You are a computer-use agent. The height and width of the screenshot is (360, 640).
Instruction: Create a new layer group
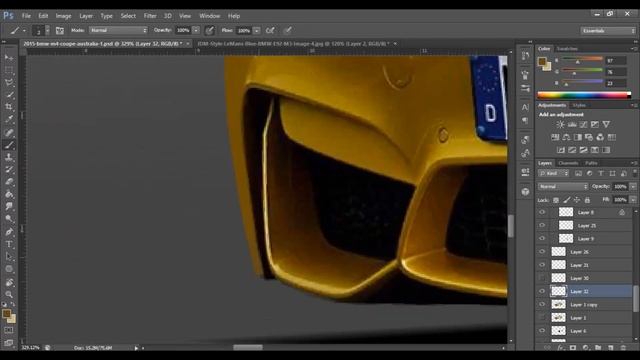point(598,348)
